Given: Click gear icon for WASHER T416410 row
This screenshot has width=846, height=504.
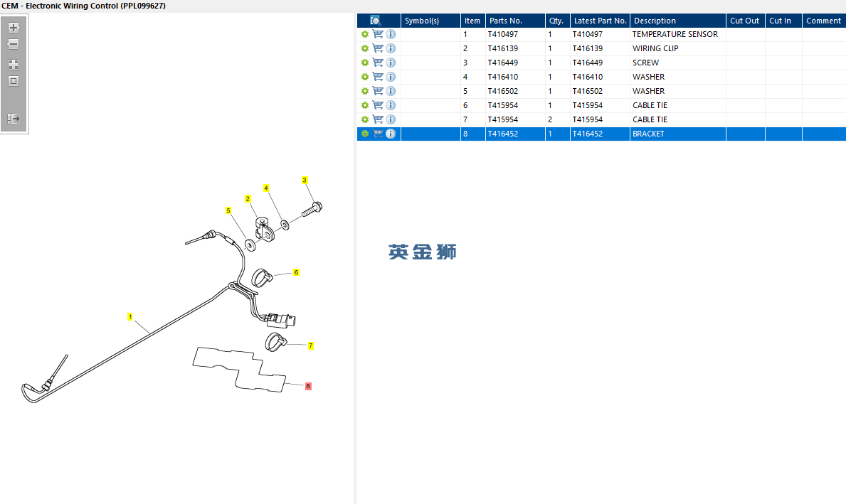Looking at the screenshot, I should pyautogui.click(x=365, y=77).
